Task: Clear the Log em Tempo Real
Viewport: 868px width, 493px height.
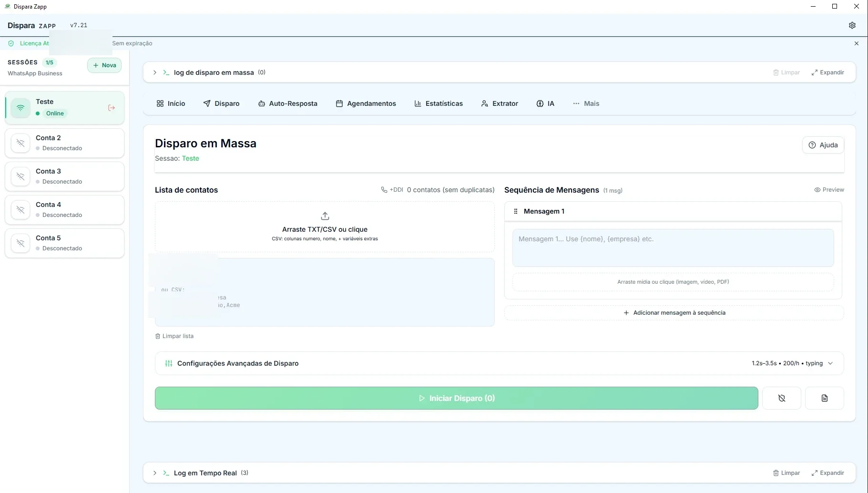Action: click(x=786, y=473)
